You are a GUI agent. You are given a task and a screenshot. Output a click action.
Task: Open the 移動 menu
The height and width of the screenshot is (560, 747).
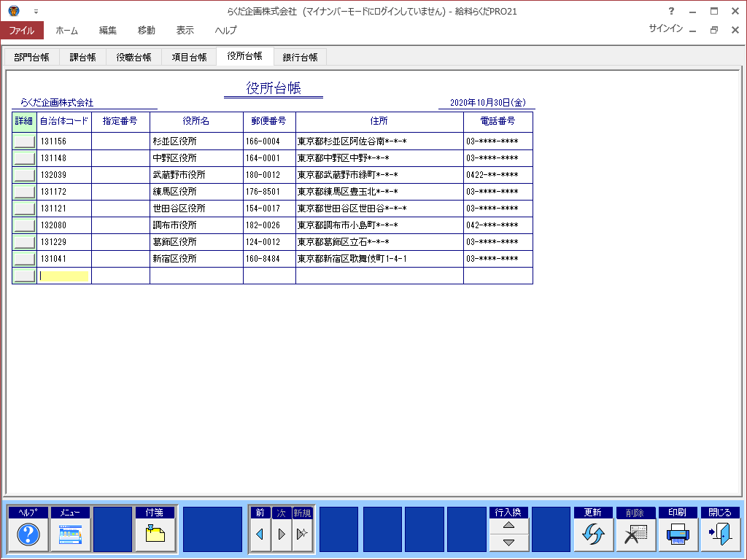(x=146, y=30)
